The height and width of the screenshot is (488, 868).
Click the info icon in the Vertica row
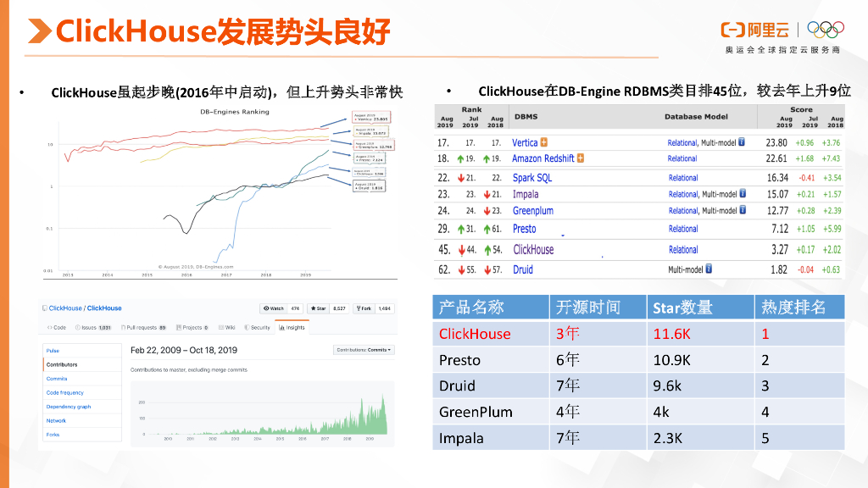click(x=742, y=142)
